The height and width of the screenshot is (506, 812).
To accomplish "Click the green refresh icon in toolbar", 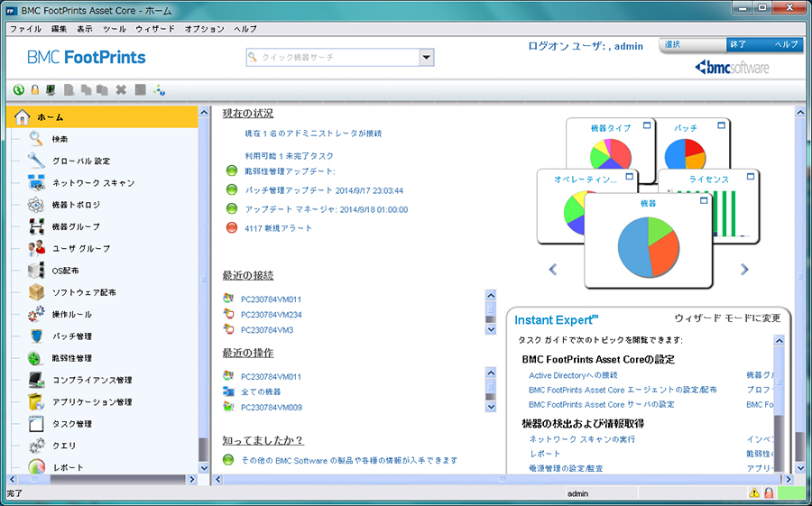I will tap(18, 89).
